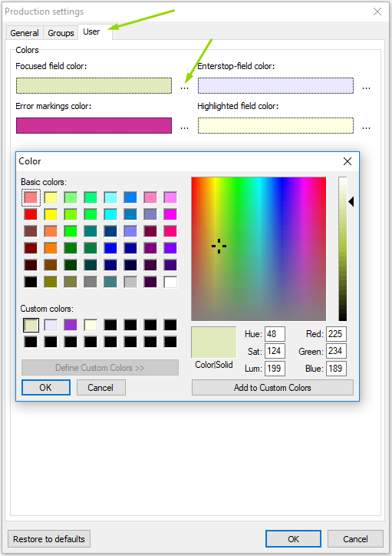Click the focused field color preview bar

[94, 86]
